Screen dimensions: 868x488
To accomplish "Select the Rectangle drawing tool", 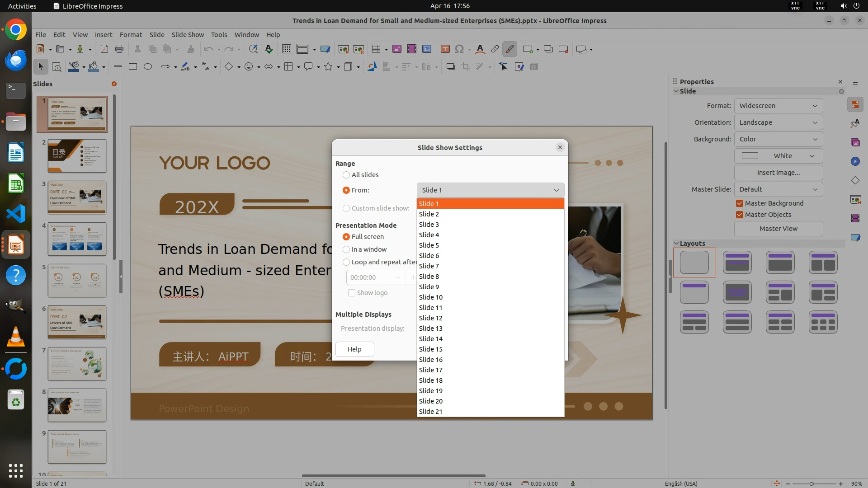I will click(x=133, y=67).
